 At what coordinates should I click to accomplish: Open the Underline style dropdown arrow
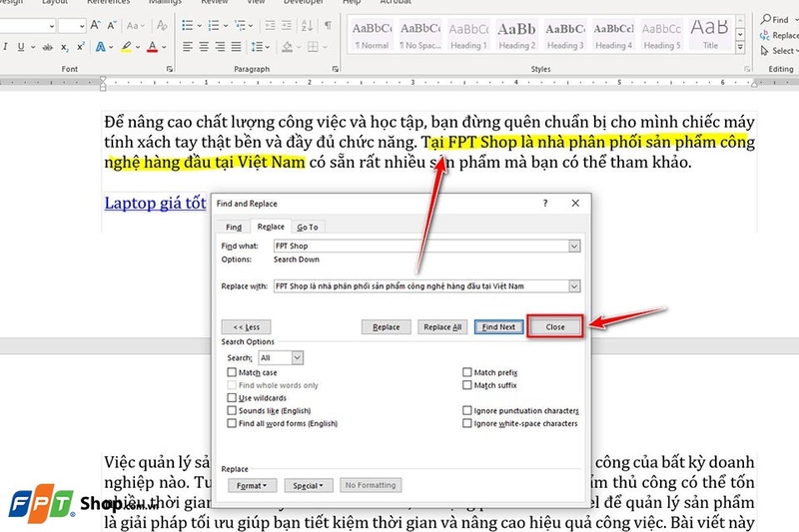click(33, 47)
